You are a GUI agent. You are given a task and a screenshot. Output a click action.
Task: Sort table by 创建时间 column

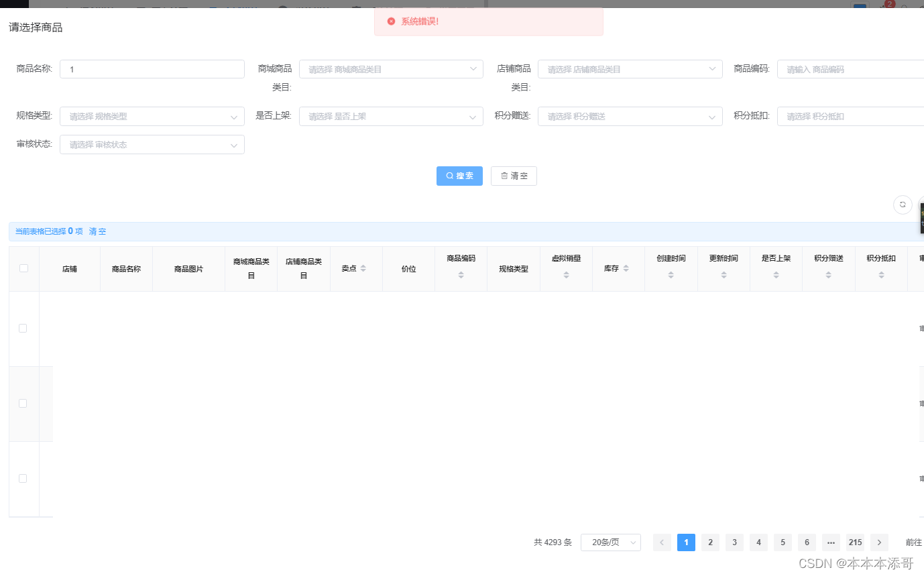click(x=671, y=274)
